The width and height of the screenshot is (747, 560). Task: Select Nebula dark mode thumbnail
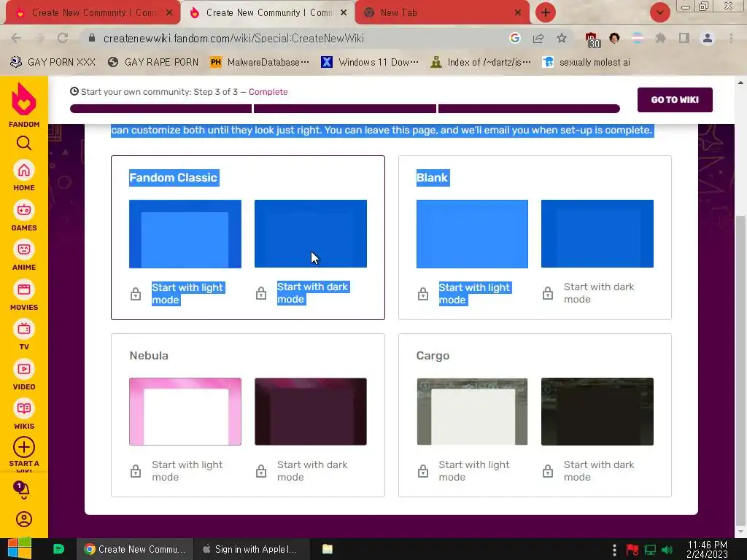pyautogui.click(x=311, y=411)
